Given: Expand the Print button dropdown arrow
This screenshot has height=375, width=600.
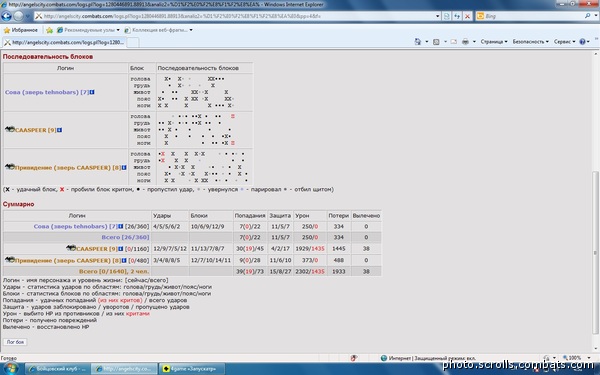Looking at the screenshot, I should tap(474, 42).
